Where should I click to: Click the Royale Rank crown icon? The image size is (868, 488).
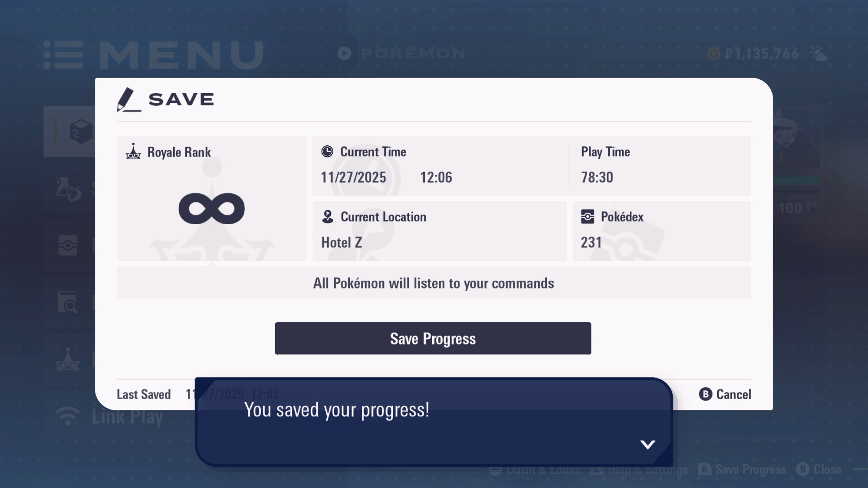133,152
